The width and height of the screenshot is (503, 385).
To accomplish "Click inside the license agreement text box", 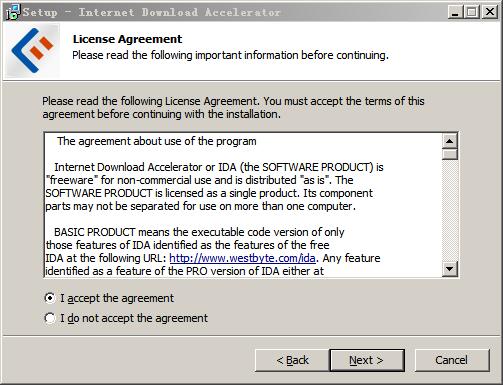I will tap(243, 205).
